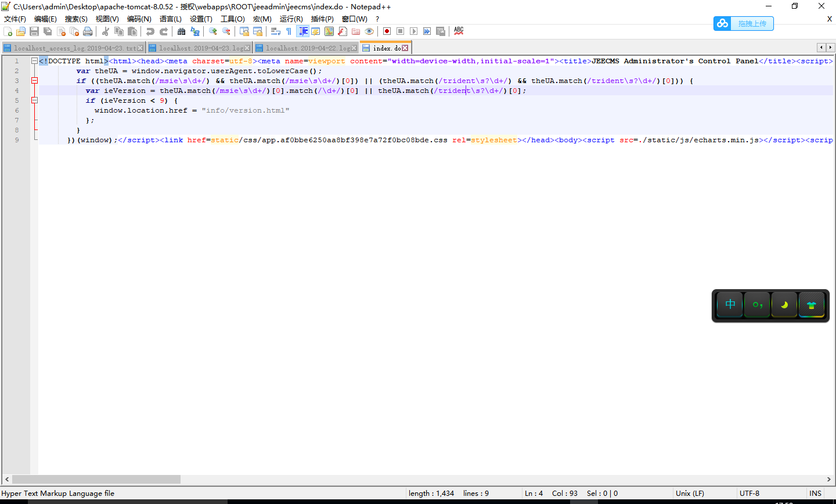
Task: Toggle word wrap in the toolbar
Action: (x=276, y=31)
